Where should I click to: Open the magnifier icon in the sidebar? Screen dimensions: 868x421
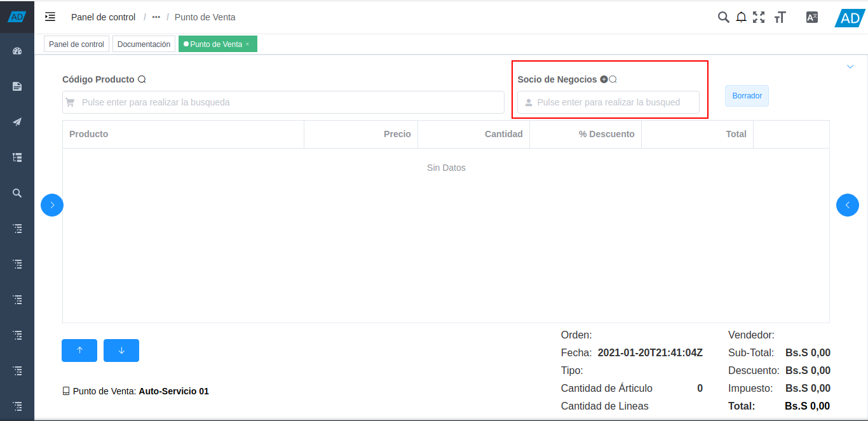pyautogui.click(x=17, y=193)
